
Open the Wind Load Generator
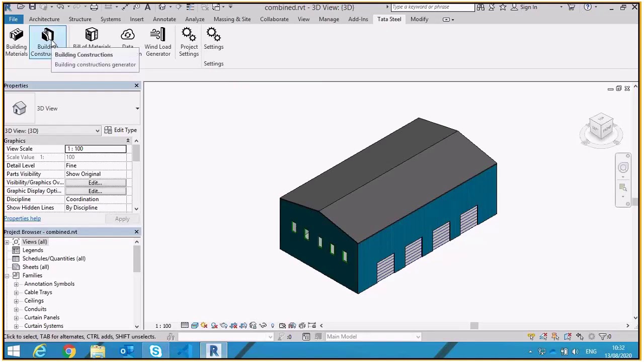click(158, 42)
